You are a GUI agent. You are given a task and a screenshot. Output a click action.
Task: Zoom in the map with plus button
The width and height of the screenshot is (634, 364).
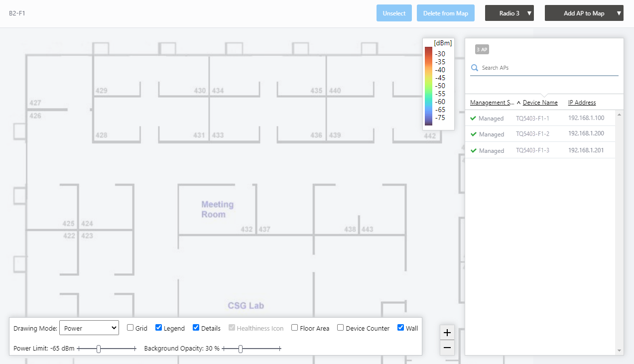[447, 333]
